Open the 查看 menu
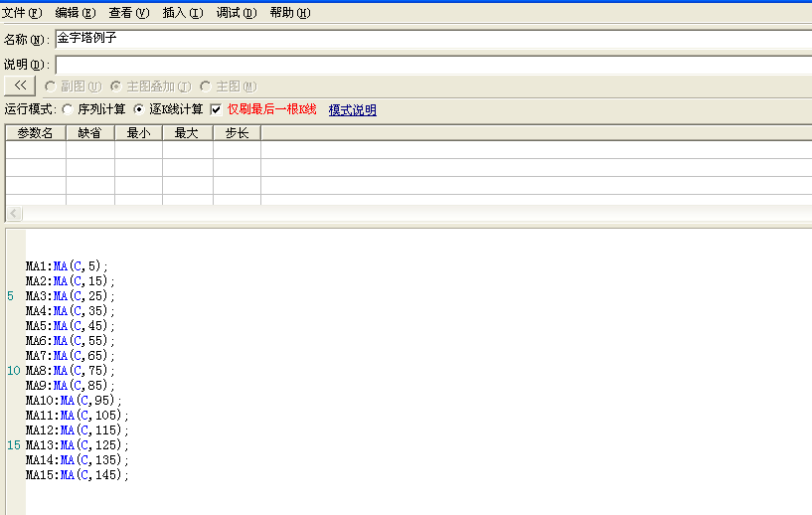This screenshot has height=515, width=812. coord(128,13)
